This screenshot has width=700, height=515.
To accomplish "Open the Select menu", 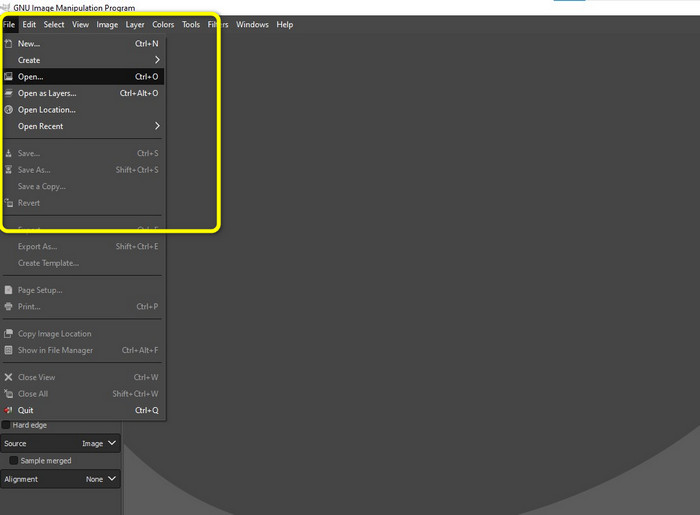I will (x=54, y=25).
